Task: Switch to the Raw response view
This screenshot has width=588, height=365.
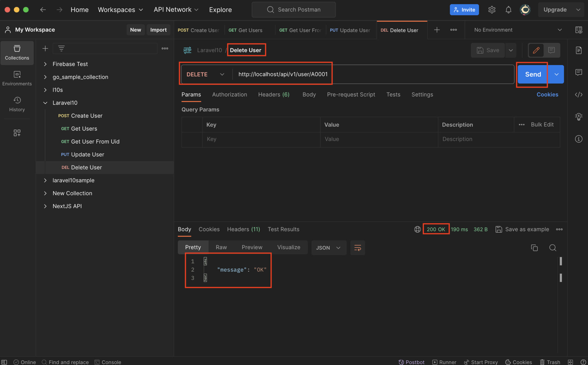Action: tap(221, 247)
